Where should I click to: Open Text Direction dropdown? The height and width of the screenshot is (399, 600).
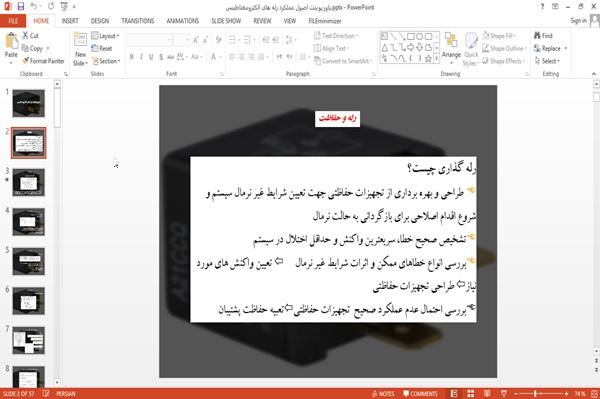tap(336, 36)
